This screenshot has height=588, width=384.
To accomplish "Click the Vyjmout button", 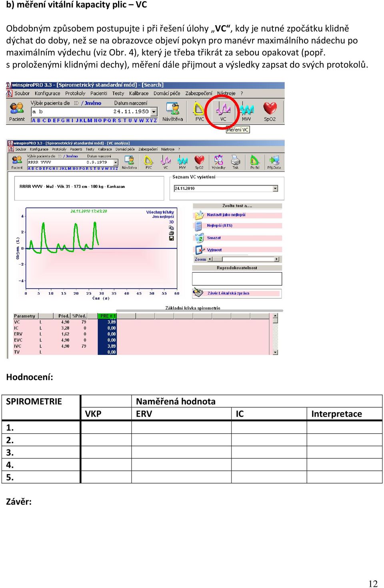I will [214, 250].
